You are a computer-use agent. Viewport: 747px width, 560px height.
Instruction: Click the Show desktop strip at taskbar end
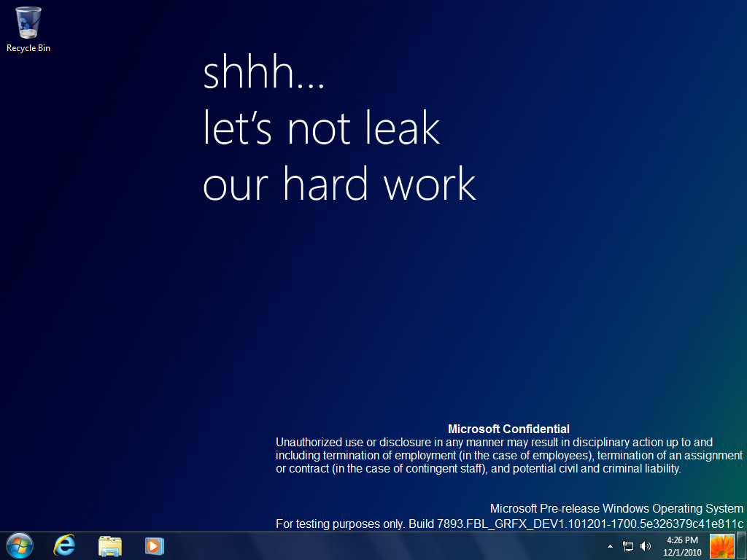click(x=742, y=546)
